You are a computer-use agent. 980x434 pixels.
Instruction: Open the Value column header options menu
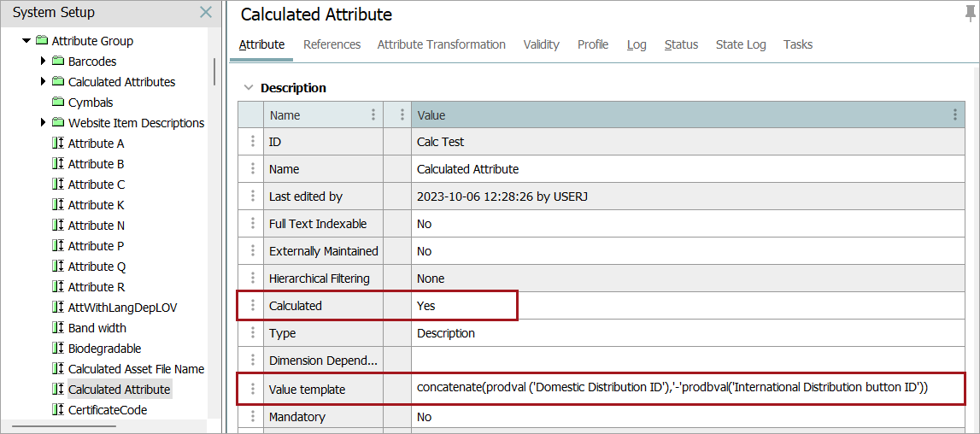point(955,115)
